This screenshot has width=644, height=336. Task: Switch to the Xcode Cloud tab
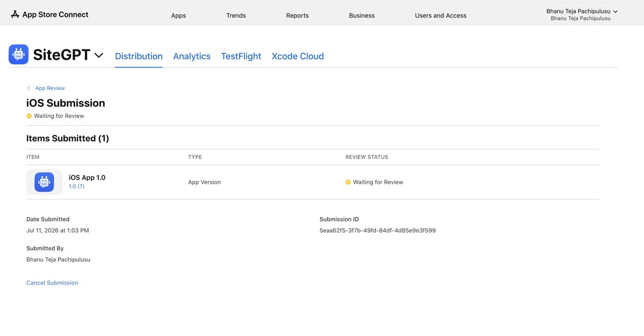(298, 56)
